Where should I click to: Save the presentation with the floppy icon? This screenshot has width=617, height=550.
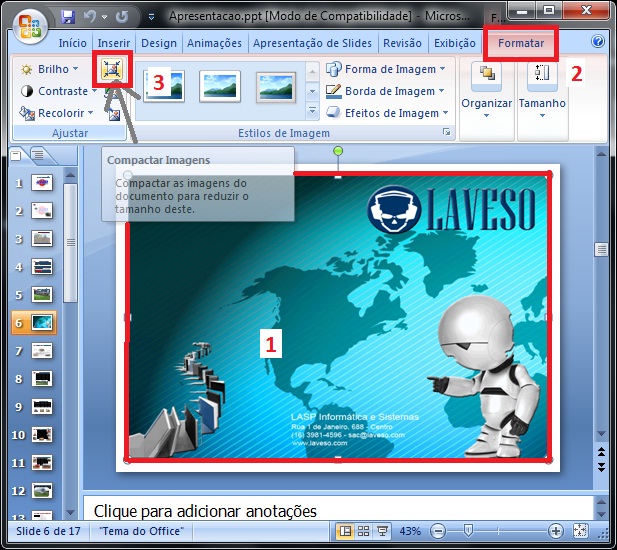[68, 17]
